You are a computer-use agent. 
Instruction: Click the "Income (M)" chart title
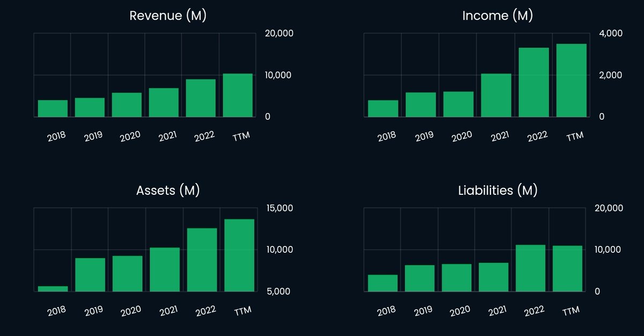(x=497, y=16)
